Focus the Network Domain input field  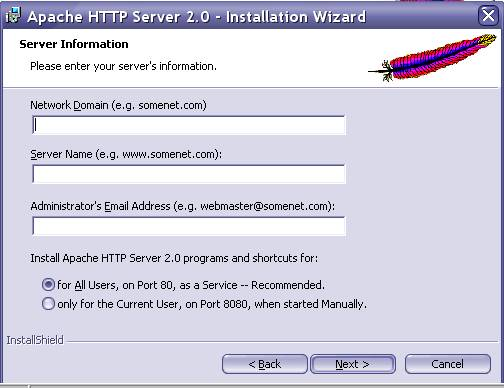click(x=189, y=125)
